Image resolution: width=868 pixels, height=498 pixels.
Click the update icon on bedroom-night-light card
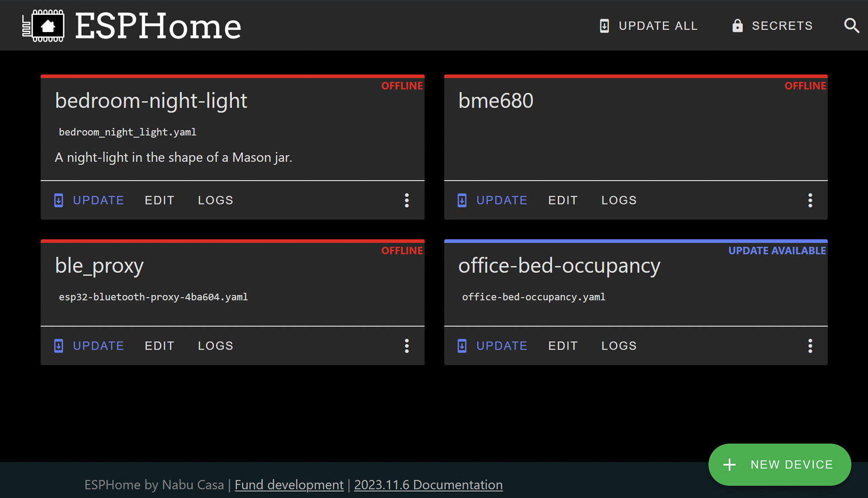[58, 200]
